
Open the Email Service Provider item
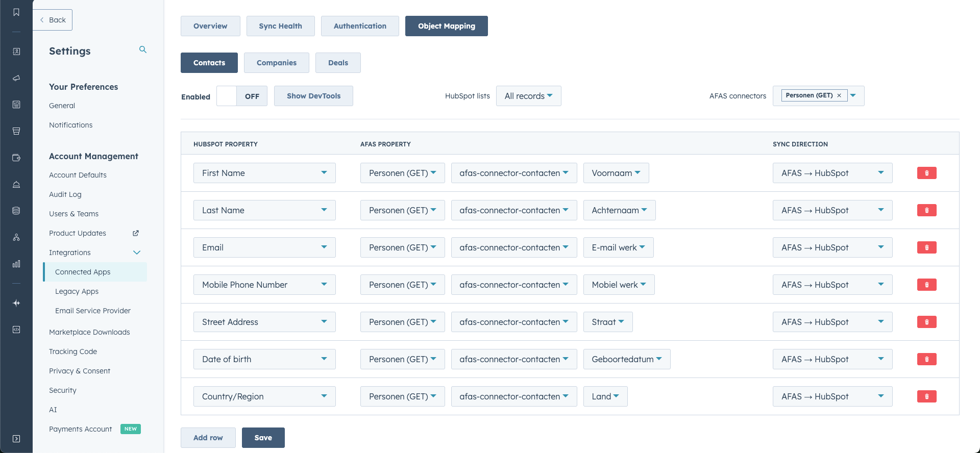click(93, 311)
